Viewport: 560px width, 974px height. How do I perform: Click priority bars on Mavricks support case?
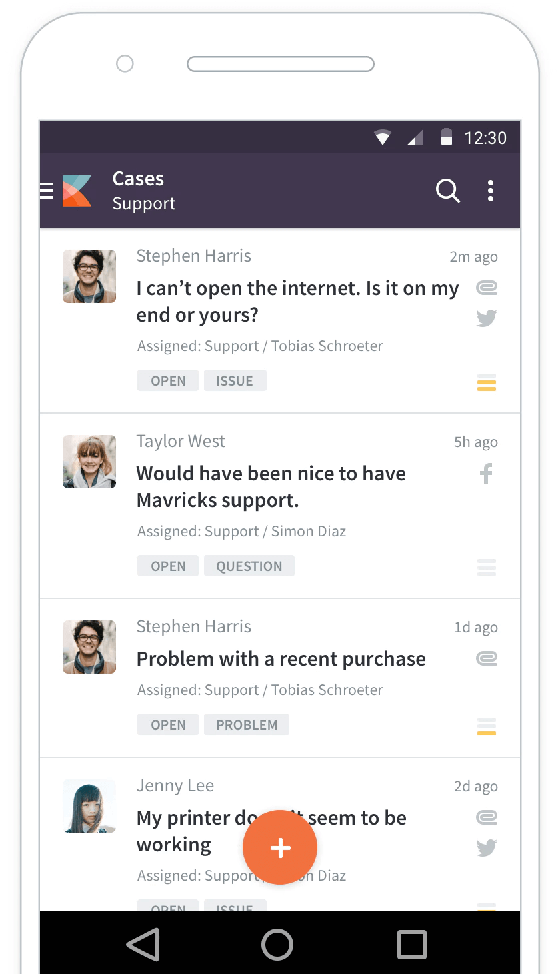487,568
